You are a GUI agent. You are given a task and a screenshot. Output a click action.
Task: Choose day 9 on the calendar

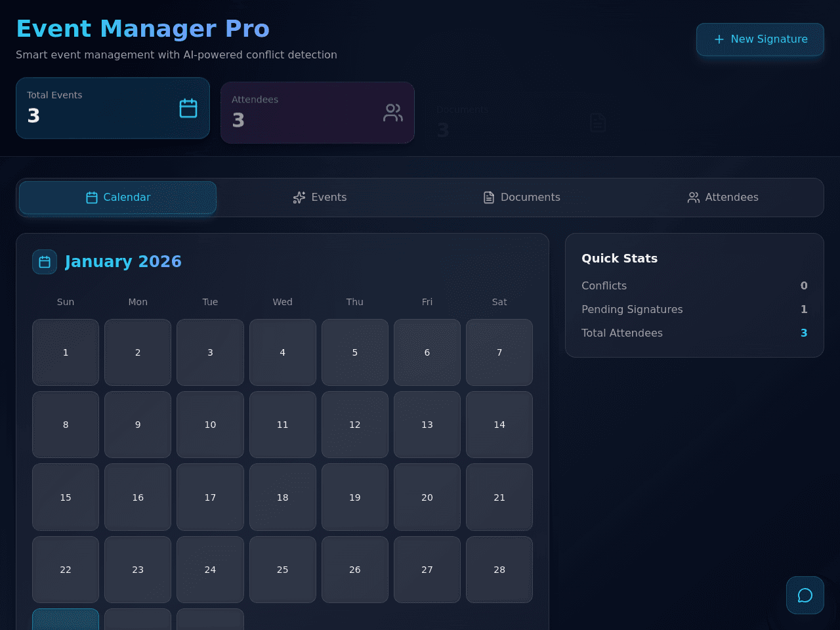pyautogui.click(x=138, y=425)
